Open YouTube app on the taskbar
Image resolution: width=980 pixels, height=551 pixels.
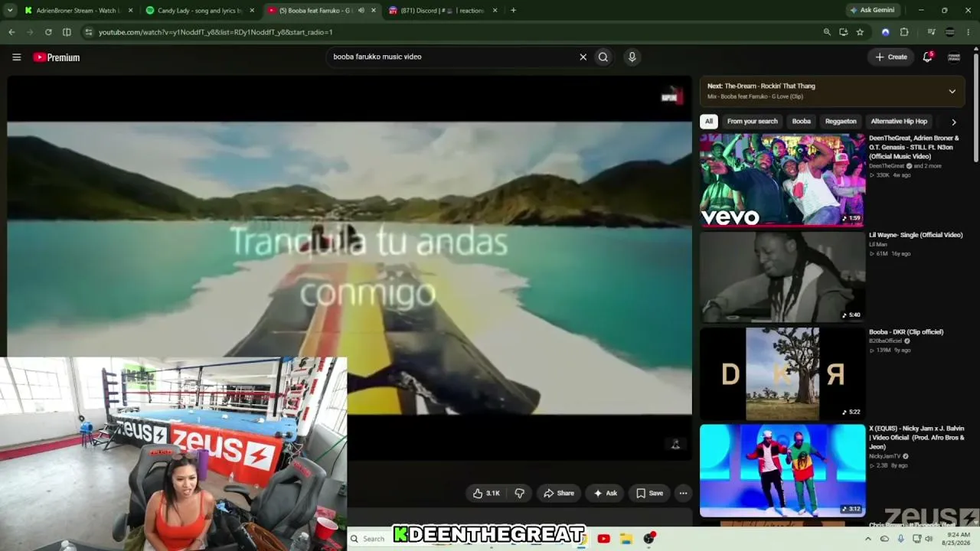pos(603,539)
